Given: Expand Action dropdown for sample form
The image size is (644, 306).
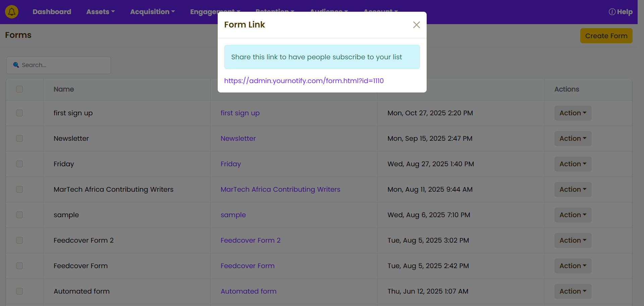Looking at the screenshot, I should coord(573,215).
